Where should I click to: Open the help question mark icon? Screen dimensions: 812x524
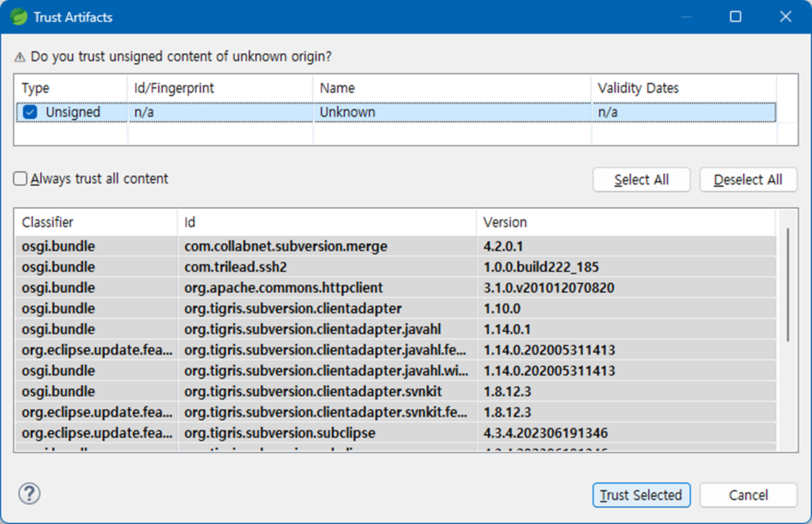click(29, 493)
